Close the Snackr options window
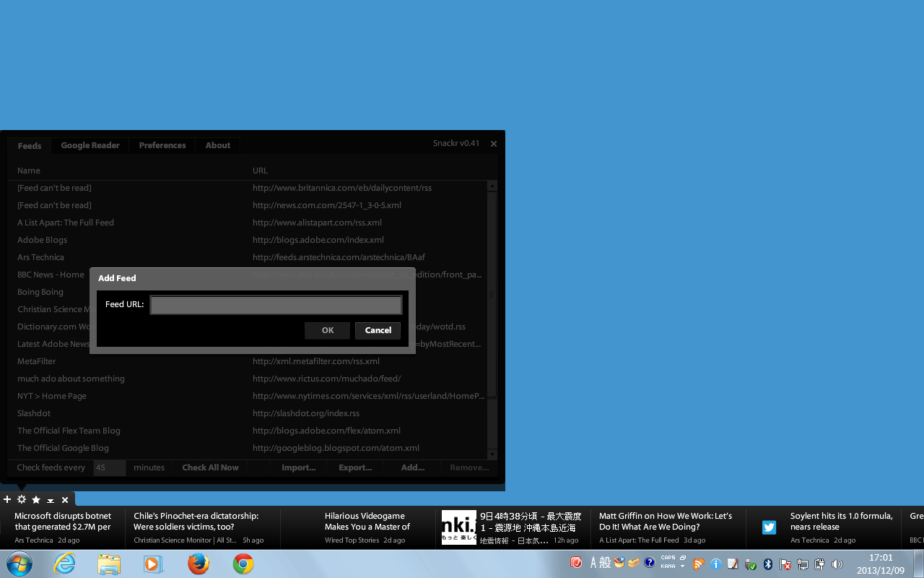924x578 pixels. (x=494, y=144)
